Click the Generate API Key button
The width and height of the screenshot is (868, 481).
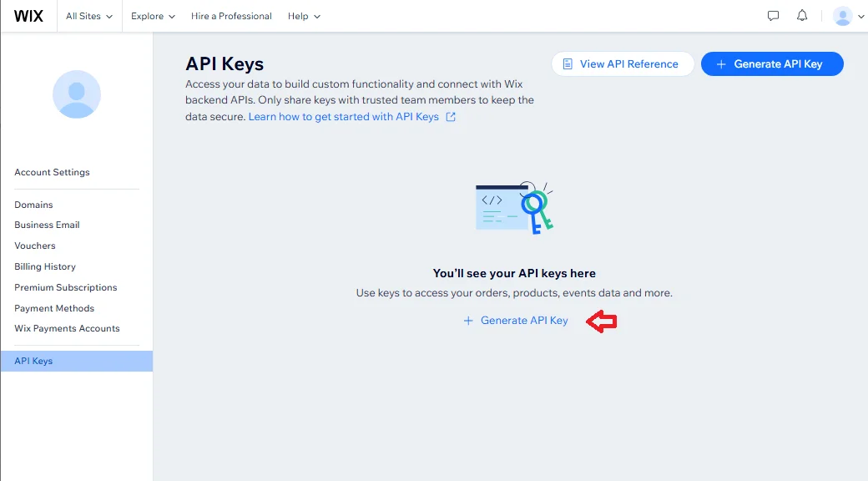(772, 63)
